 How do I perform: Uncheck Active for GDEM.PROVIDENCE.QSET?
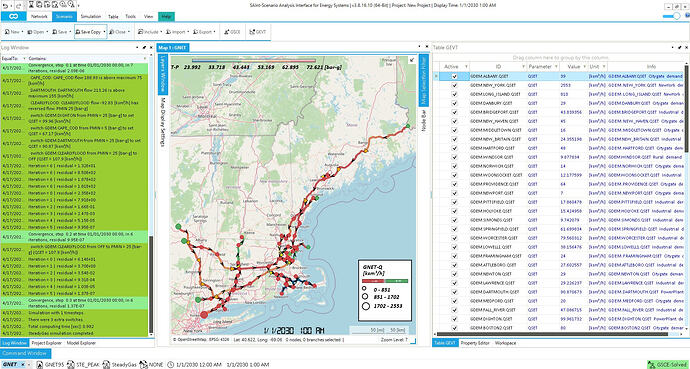(454, 184)
